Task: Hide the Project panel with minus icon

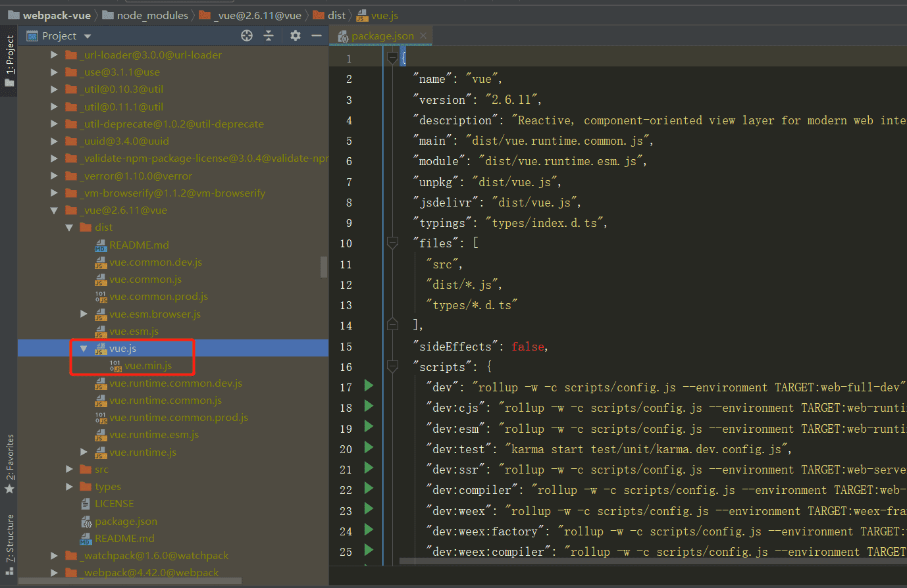Action: 317,36
